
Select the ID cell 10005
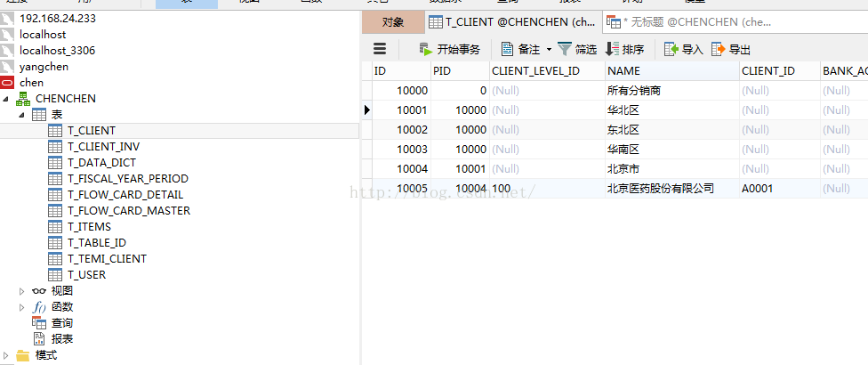coord(401,189)
